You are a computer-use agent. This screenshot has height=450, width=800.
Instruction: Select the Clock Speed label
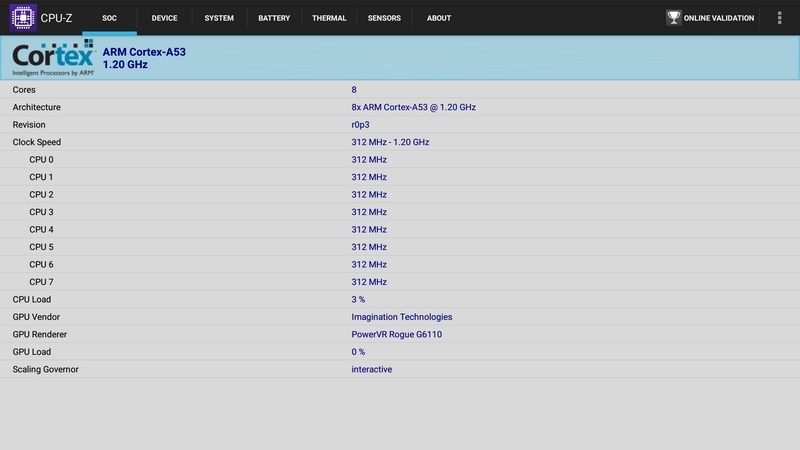click(37, 142)
